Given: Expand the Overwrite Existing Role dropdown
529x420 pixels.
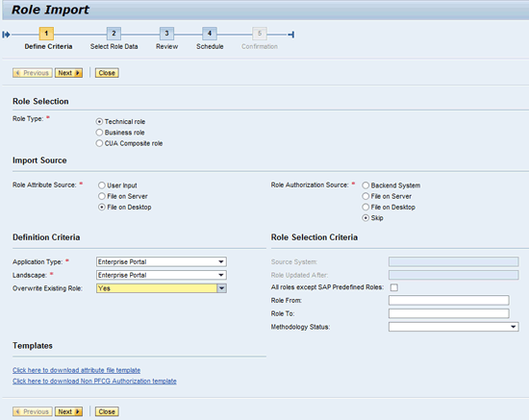Looking at the screenshot, I should (x=221, y=288).
